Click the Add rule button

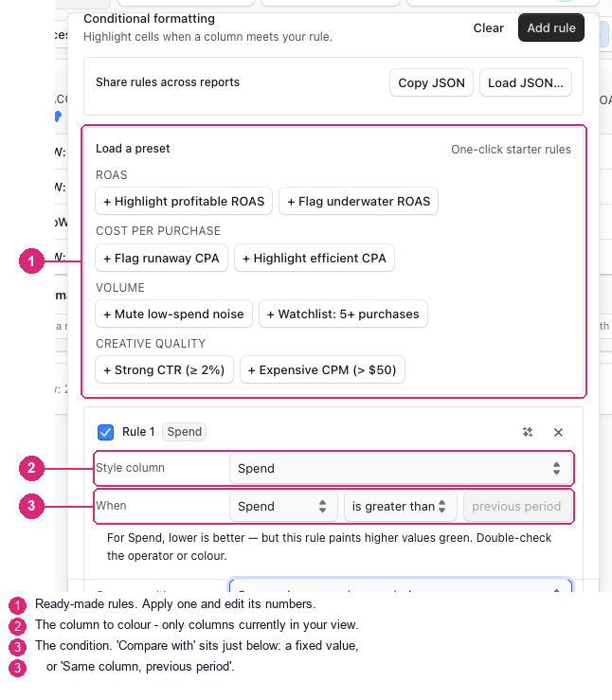(x=550, y=27)
